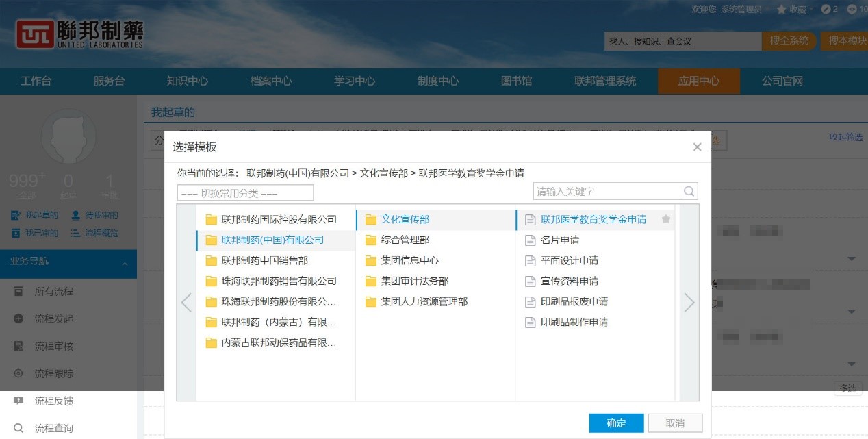The width and height of the screenshot is (868, 439).
Task: Click the document icon of 名片申请
Action: point(530,240)
